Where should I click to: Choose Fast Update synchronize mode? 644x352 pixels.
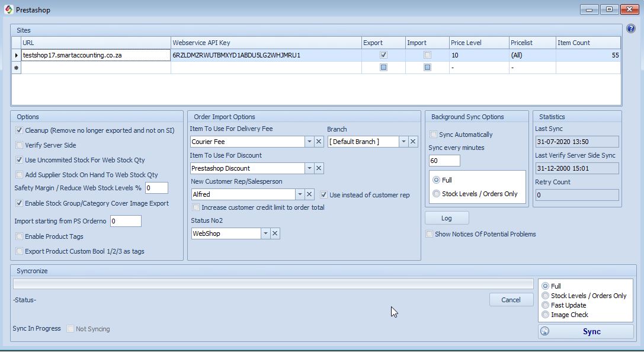(x=546, y=305)
